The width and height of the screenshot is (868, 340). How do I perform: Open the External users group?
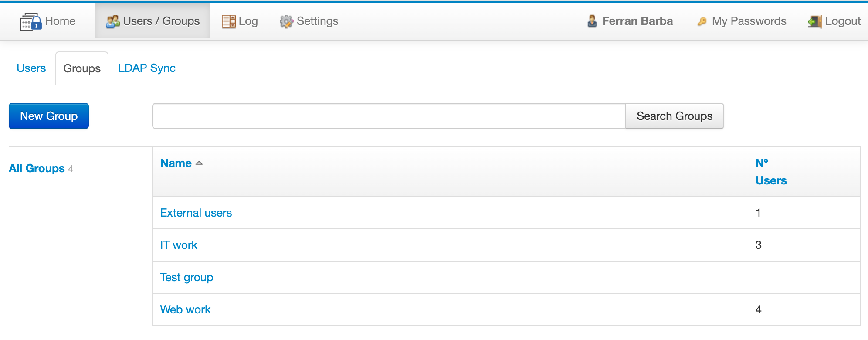coord(196,213)
